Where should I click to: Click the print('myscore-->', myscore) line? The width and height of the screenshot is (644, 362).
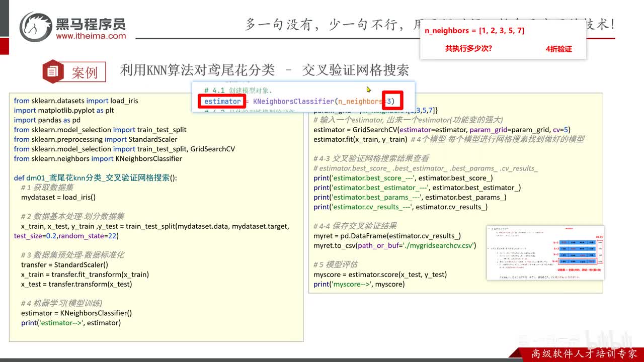click(359, 284)
